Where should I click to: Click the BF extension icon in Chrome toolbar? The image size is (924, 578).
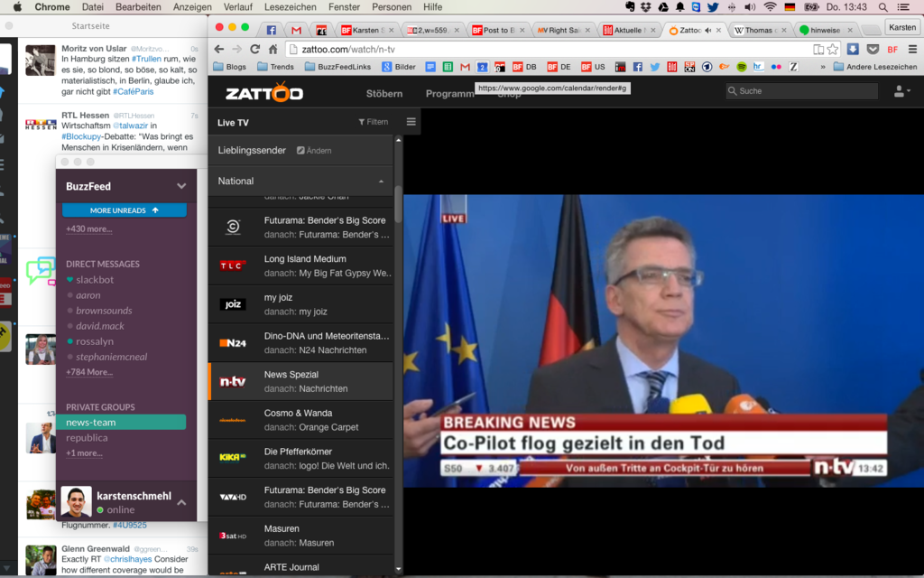click(892, 49)
